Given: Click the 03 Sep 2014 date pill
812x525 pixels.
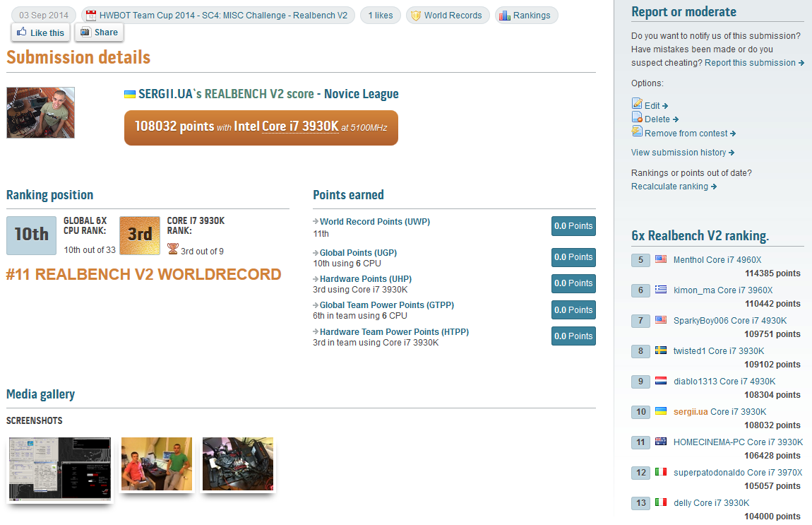Looking at the screenshot, I should 44,16.
